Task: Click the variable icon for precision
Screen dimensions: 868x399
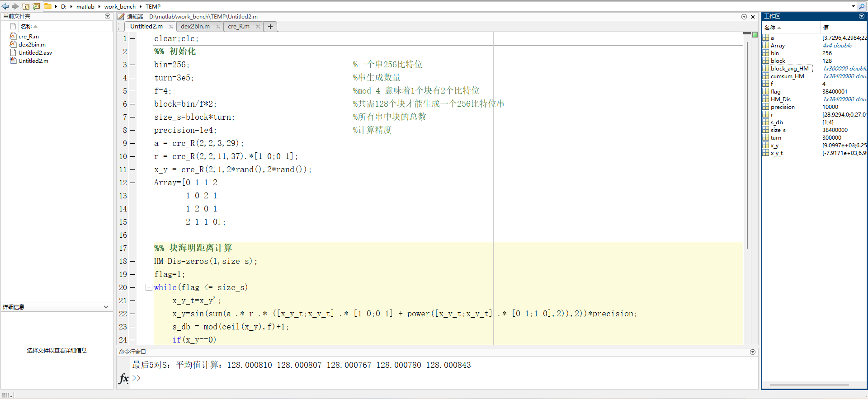Action: point(765,107)
